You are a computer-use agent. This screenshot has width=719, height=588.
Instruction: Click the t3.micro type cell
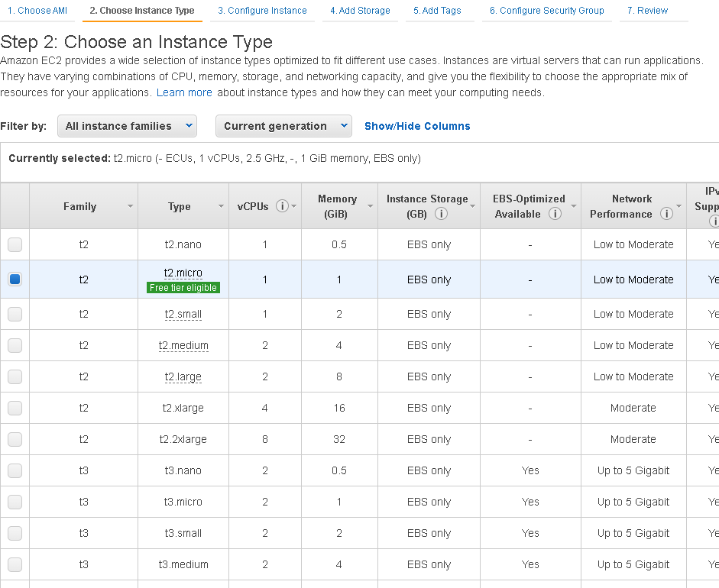point(183,502)
